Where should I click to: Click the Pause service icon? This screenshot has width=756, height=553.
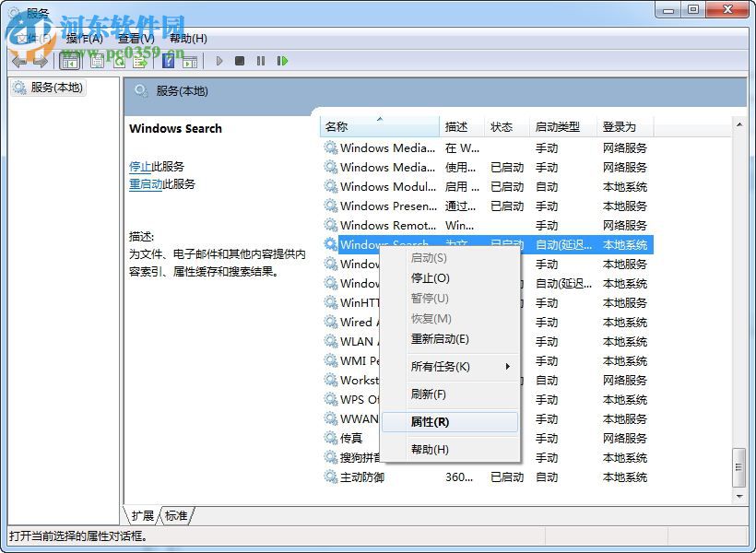pyautogui.click(x=261, y=61)
